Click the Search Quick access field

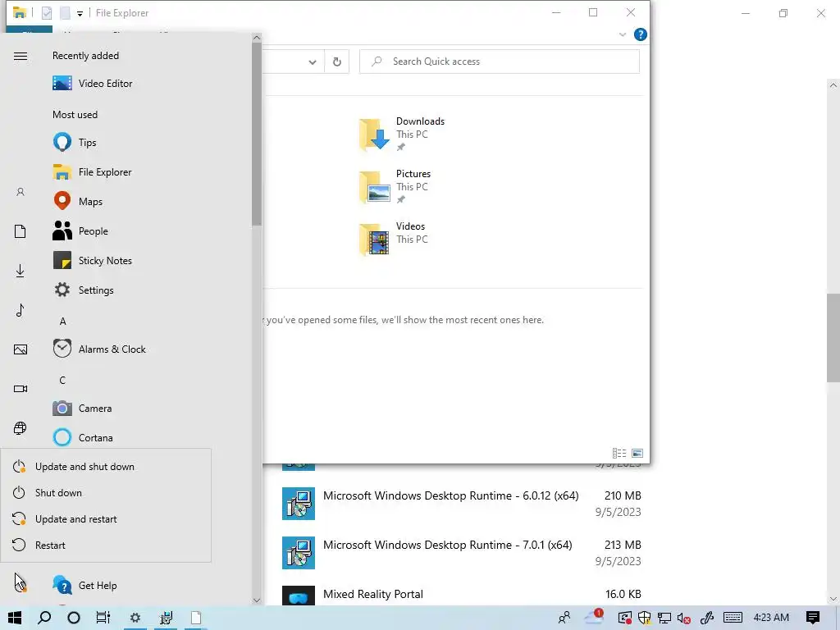tap(500, 62)
